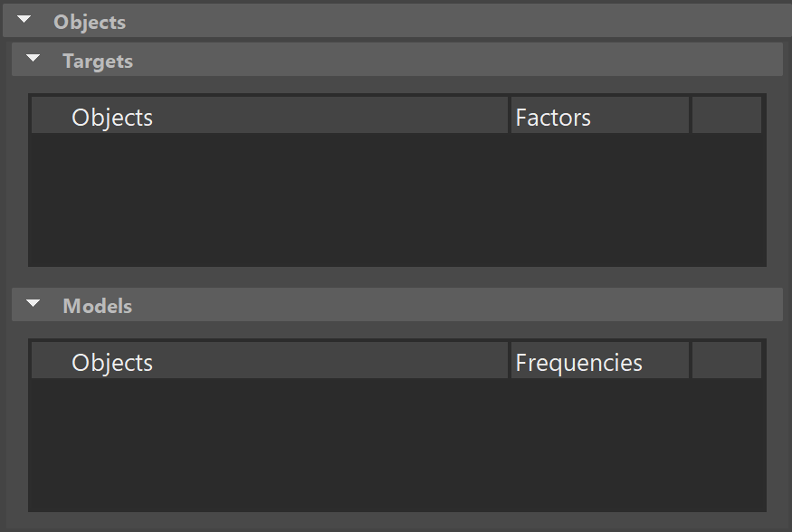Click divider between Factors and blank column

(690, 116)
